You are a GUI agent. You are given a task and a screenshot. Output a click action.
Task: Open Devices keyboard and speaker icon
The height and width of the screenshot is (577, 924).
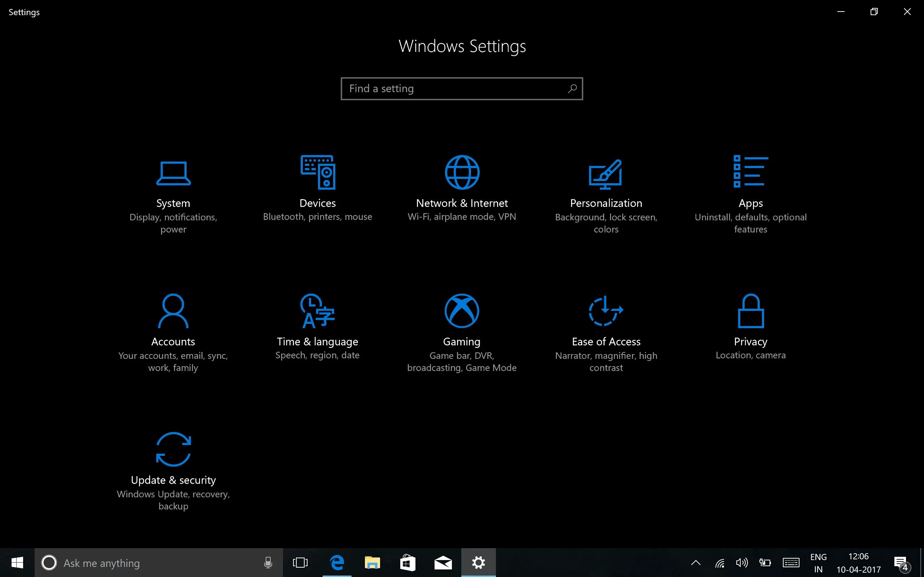tap(318, 172)
